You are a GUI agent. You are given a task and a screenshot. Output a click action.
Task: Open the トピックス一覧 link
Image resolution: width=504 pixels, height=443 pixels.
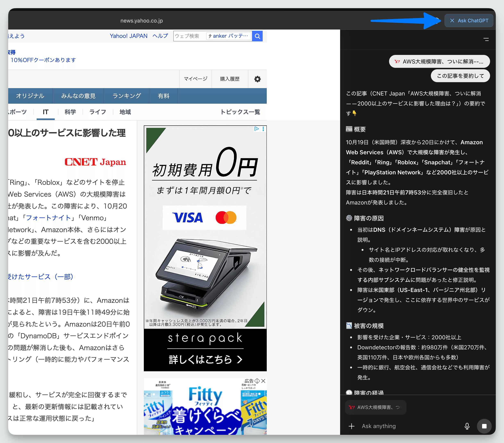pyautogui.click(x=240, y=112)
